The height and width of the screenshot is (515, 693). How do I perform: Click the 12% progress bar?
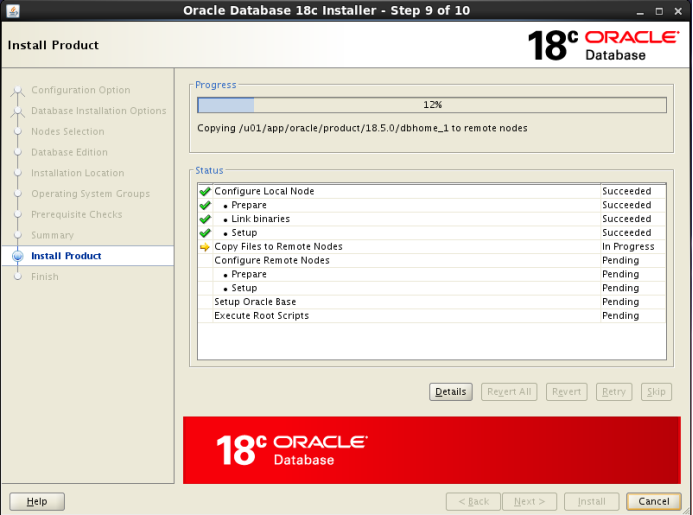point(432,105)
